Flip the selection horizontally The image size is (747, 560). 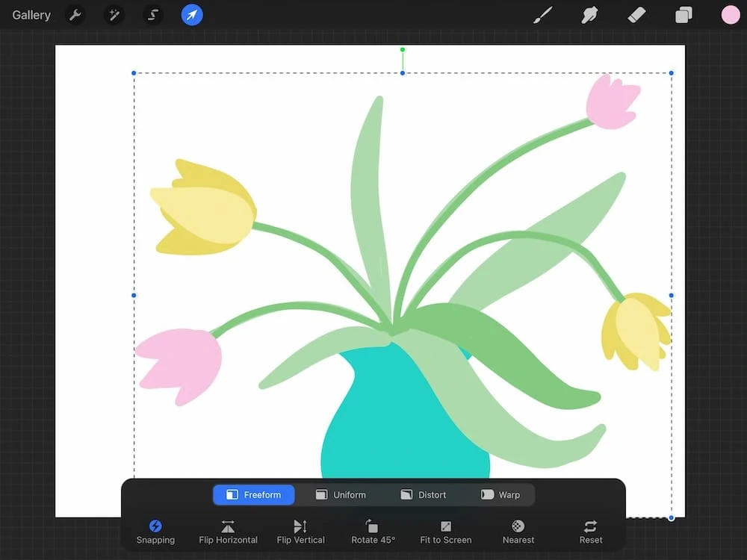point(228,532)
